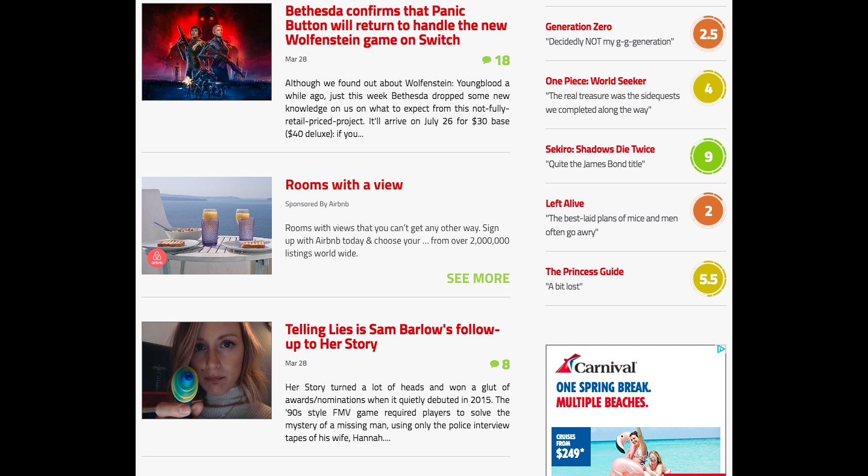Click the score 4 badge for One Piece
Screen dimensions: 868x476
708,88
